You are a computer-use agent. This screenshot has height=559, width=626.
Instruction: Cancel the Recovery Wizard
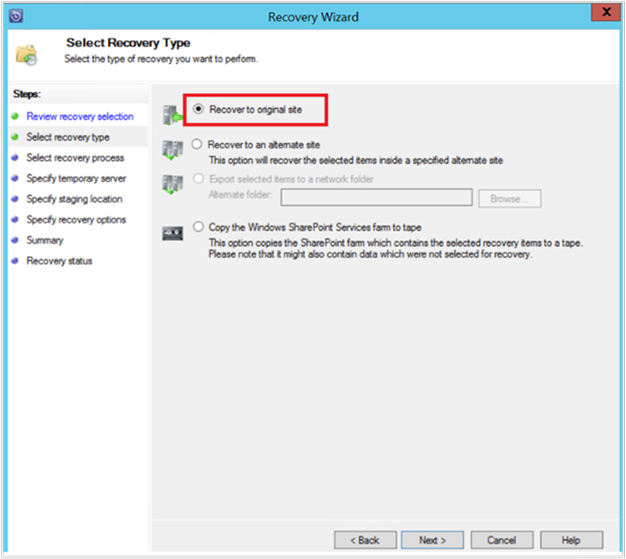(x=502, y=540)
